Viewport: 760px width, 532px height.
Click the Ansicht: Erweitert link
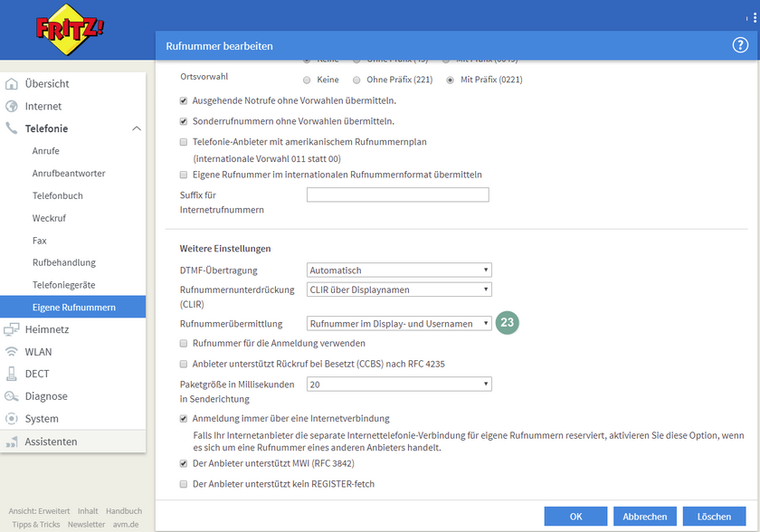point(39,510)
